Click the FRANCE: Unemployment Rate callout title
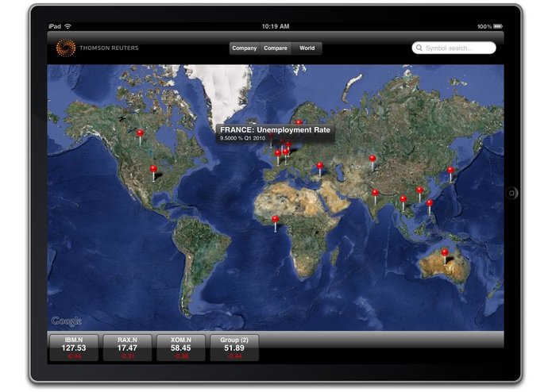 (275, 129)
